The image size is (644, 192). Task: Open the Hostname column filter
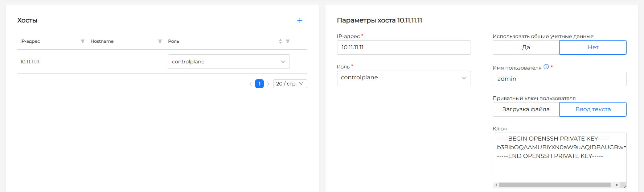coord(160,41)
